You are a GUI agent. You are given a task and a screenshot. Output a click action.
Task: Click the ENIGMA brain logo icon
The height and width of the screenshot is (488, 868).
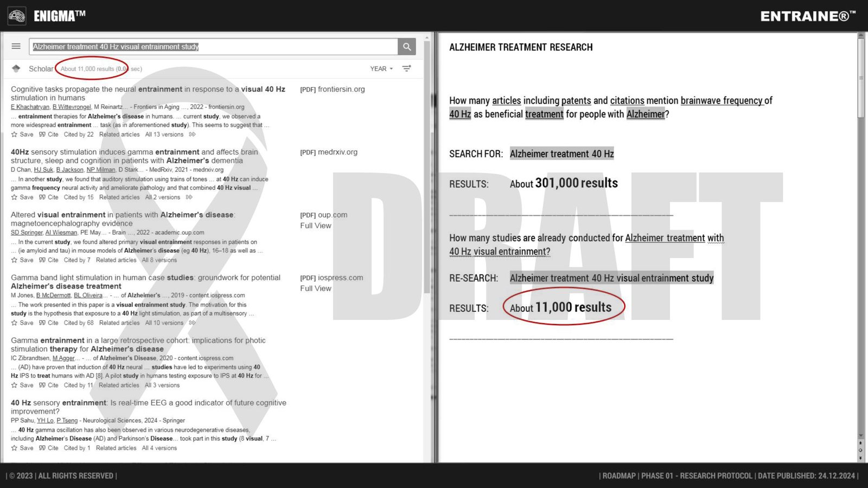click(17, 16)
